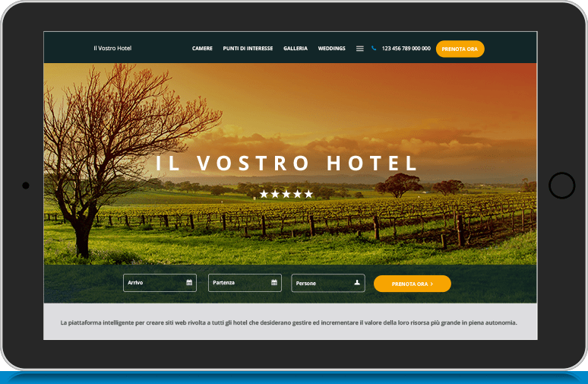The height and width of the screenshot is (384, 588).
Task: Go to the Galleria section
Action: coord(295,49)
